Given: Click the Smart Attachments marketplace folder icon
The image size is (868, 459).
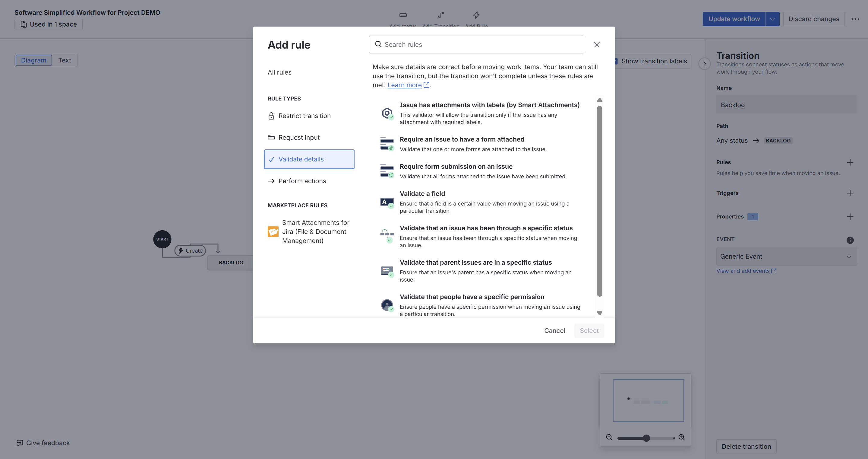Looking at the screenshot, I should (x=273, y=232).
